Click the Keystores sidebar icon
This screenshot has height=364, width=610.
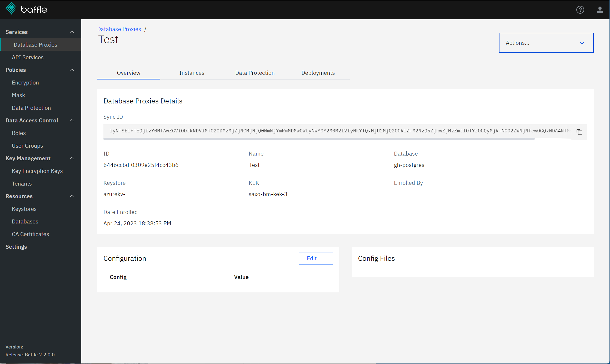[x=24, y=209]
